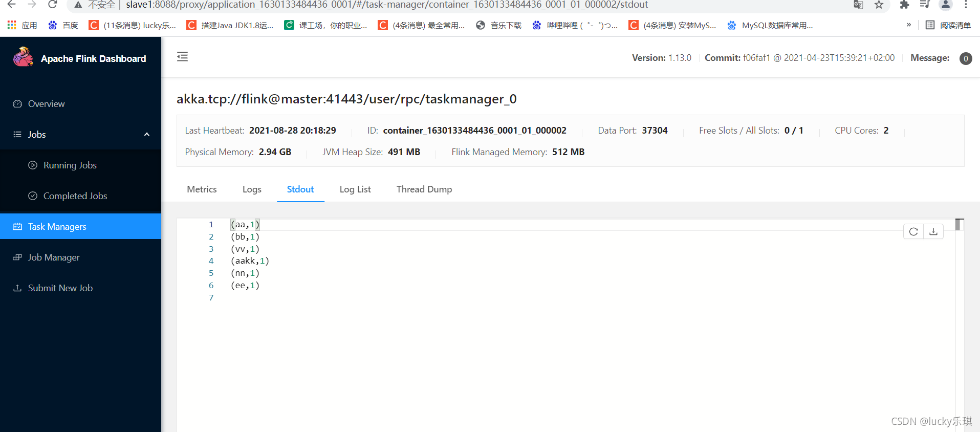Viewport: 980px width, 432px height.
Task: Click the (bb,1) output line
Action: (x=245, y=237)
